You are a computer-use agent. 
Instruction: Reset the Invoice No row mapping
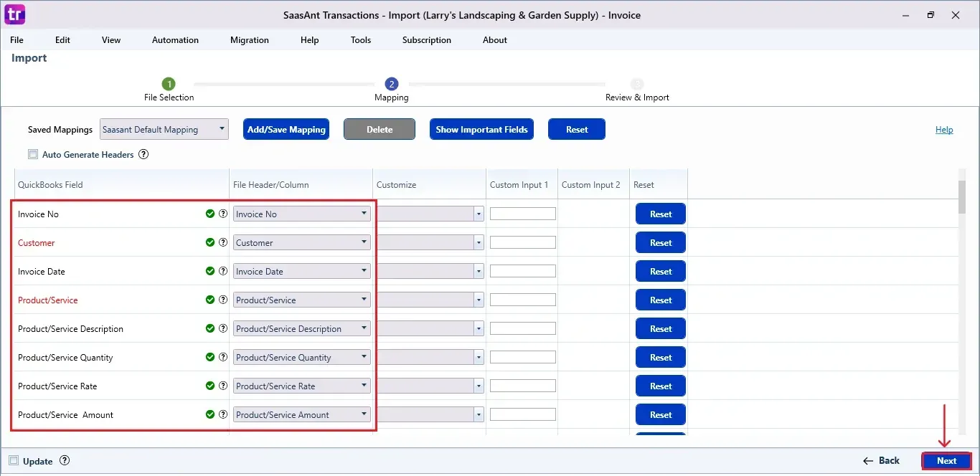[x=661, y=214]
